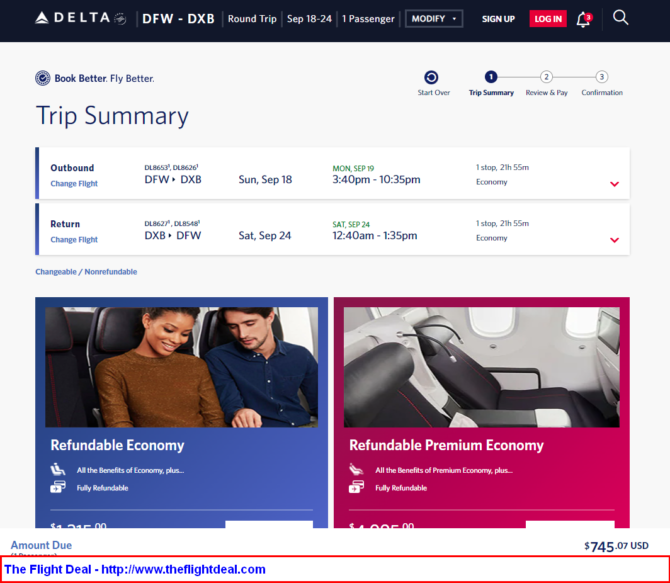Click the Sat, Sep 24 return date
This screenshot has width=670, height=583.
point(265,236)
